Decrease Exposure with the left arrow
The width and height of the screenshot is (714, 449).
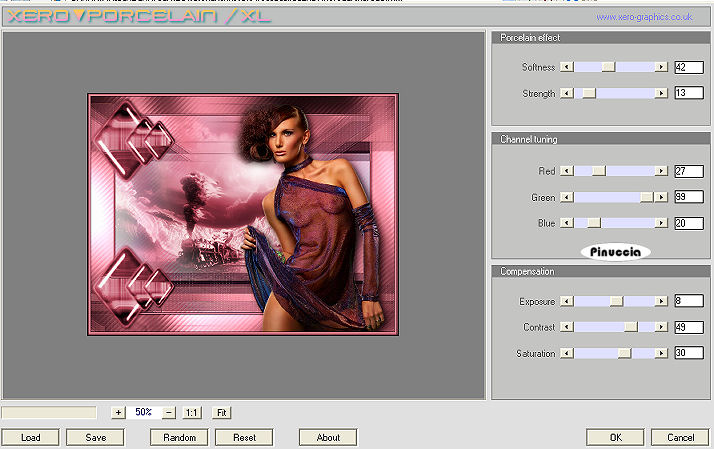tap(566, 301)
